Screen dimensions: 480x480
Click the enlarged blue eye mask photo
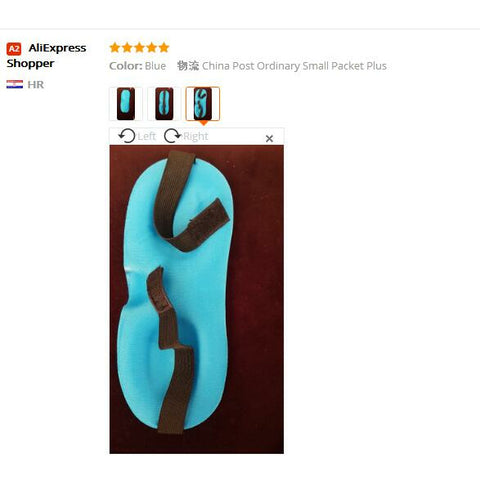click(x=197, y=299)
